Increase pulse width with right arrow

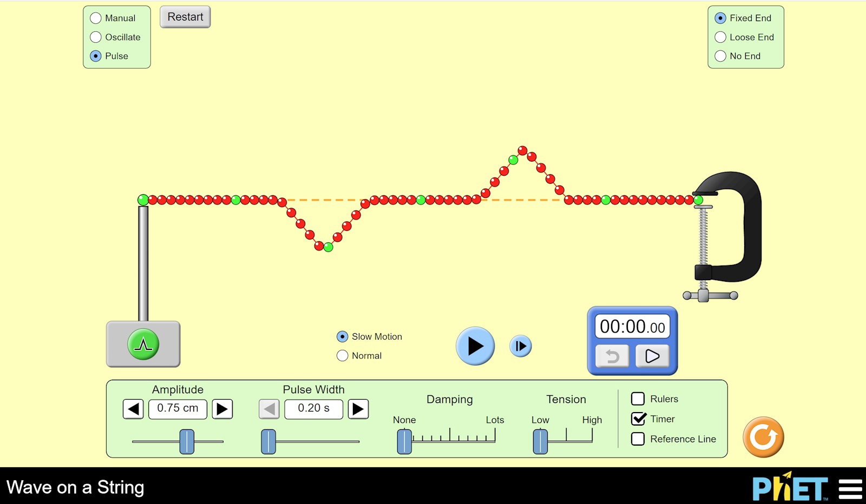358,409
